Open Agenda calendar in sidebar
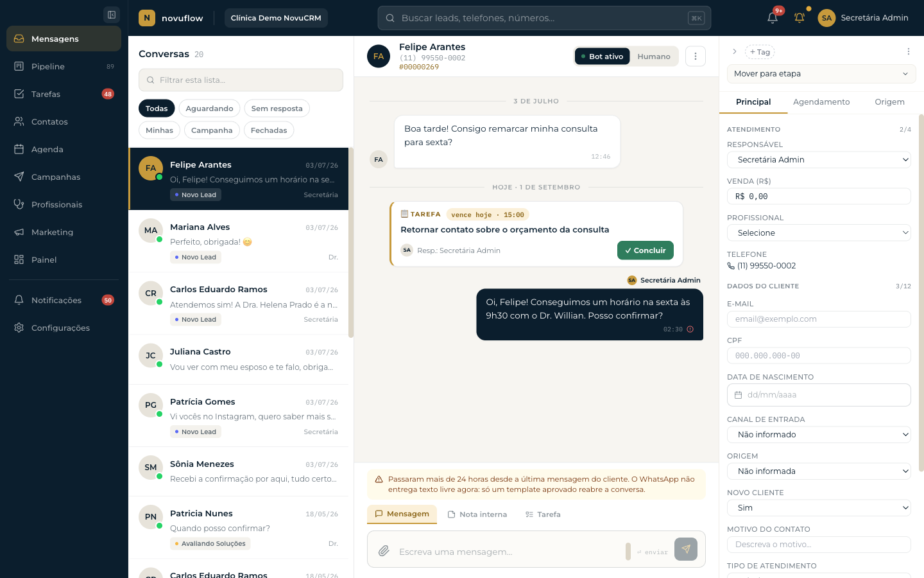 tap(64, 149)
